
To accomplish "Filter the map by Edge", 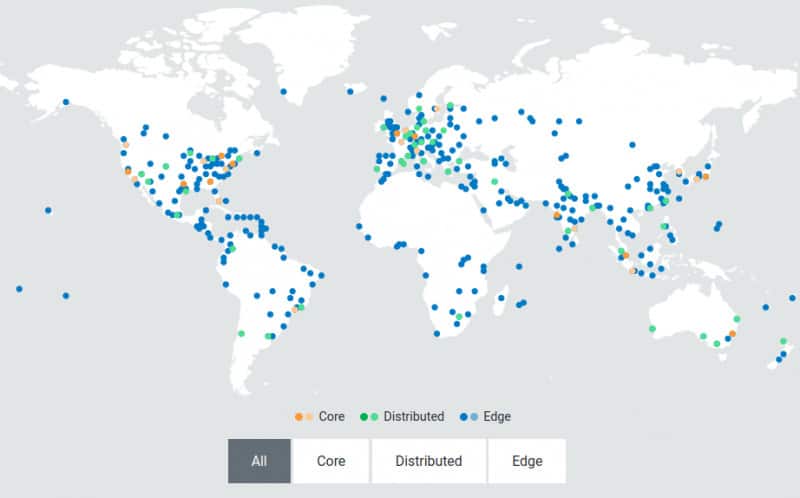I will coord(526,461).
